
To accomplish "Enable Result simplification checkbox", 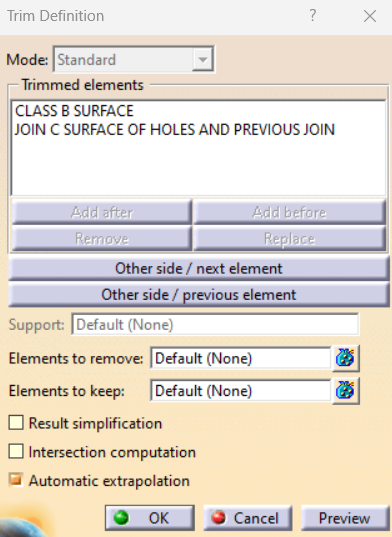I will tap(16, 423).
